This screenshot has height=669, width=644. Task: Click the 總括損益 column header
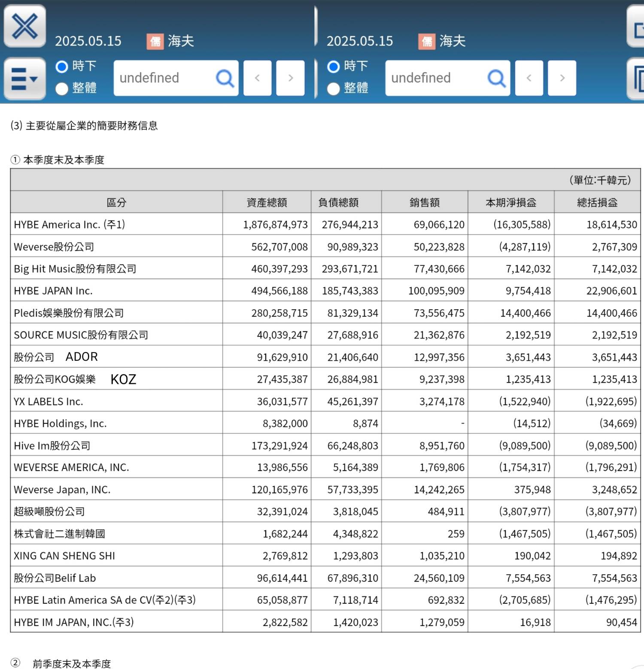(x=597, y=202)
